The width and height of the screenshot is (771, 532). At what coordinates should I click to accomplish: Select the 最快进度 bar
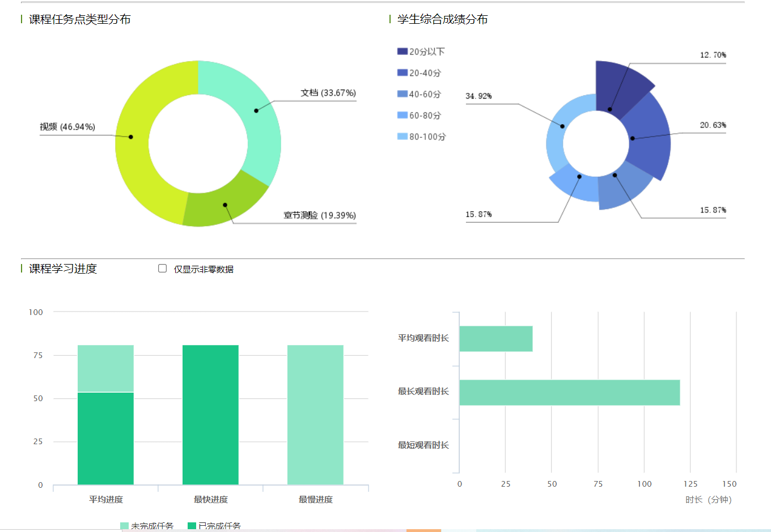pyautogui.click(x=210, y=415)
